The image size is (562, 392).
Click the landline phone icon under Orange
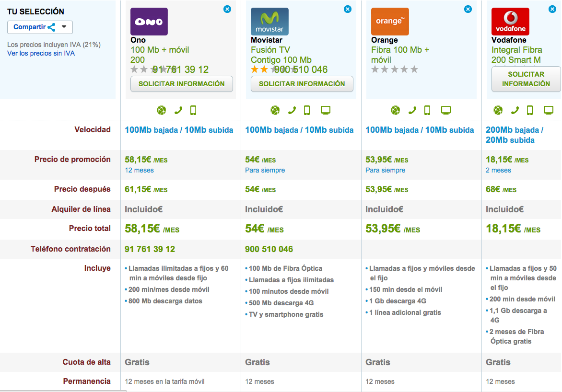pos(412,110)
